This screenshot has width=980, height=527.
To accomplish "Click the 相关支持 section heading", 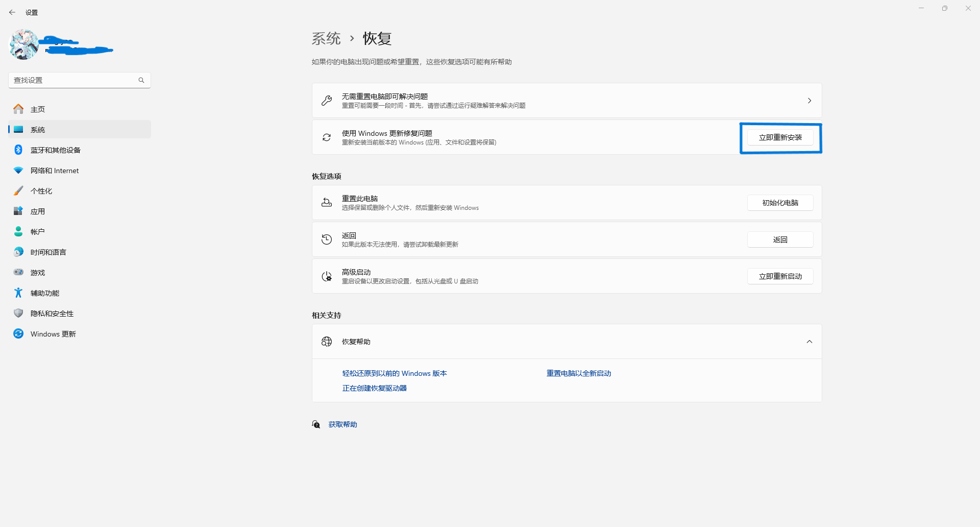I will 327,315.
